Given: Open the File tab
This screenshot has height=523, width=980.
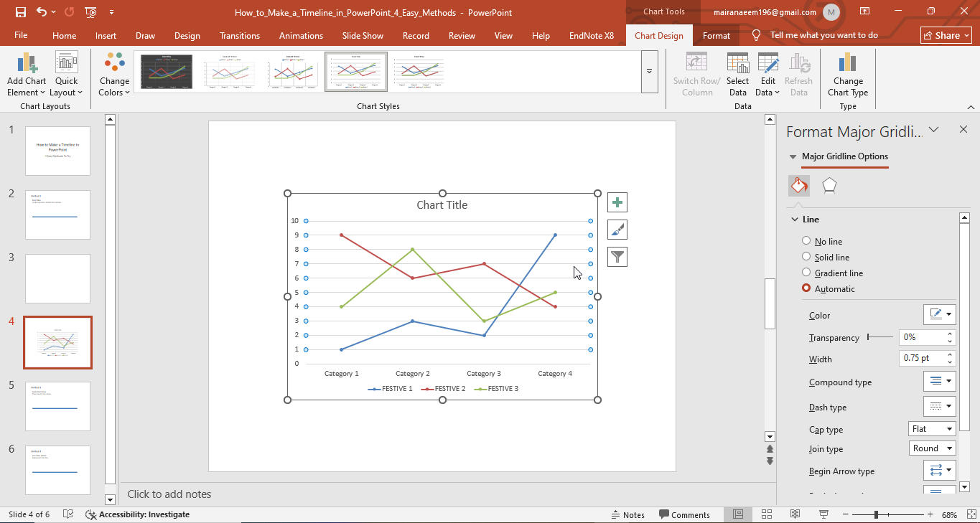Looking at the screenshot, I should tap(21, 35).
